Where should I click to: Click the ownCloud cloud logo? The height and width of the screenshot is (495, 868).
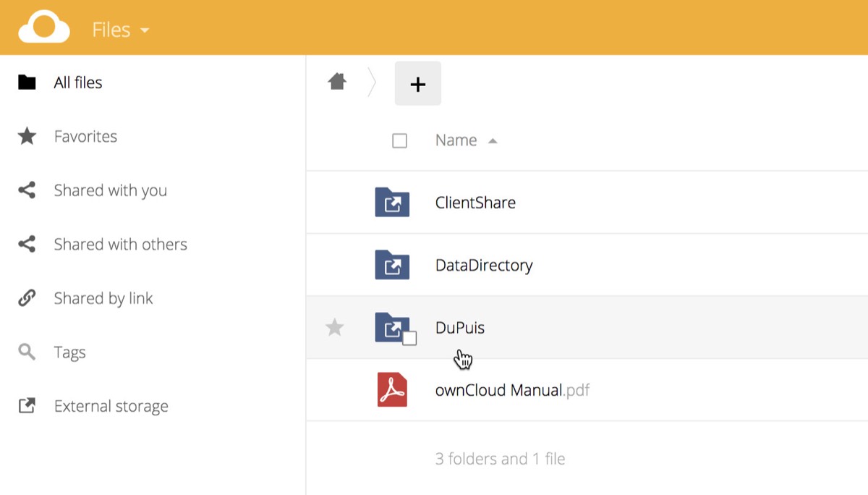(x=44, y=28)
